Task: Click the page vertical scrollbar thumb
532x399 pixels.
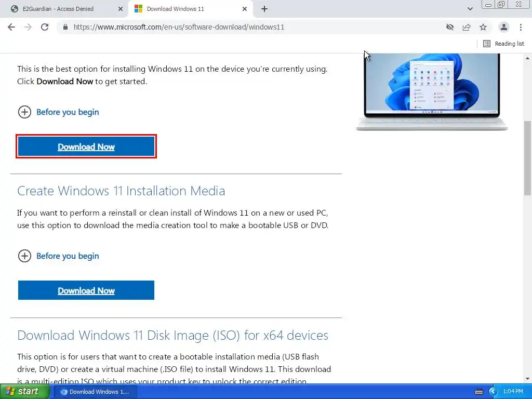Action: point(527,158)
